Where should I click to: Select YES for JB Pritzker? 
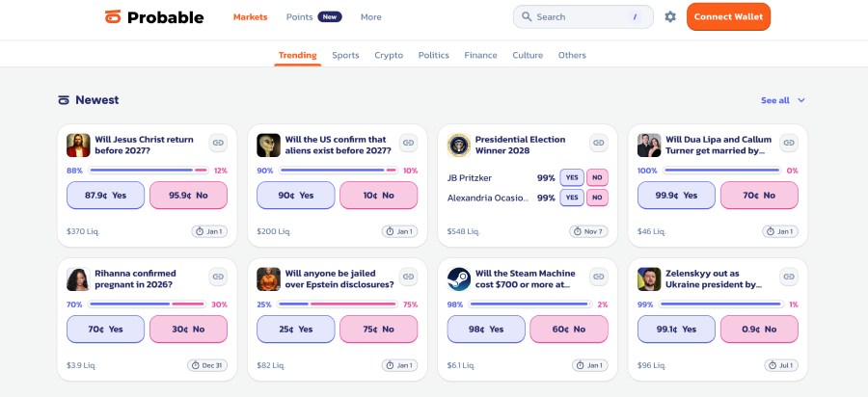click(572, 177)
